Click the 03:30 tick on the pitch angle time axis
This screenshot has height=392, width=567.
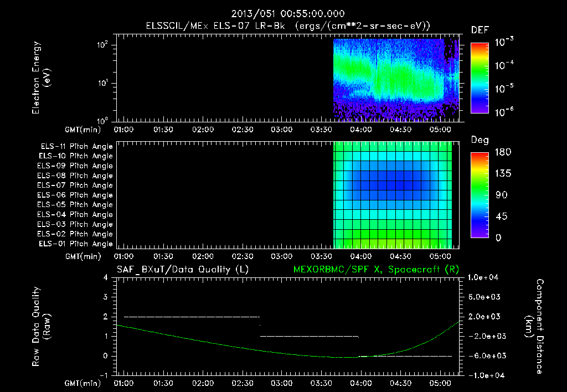coord(322,256)
